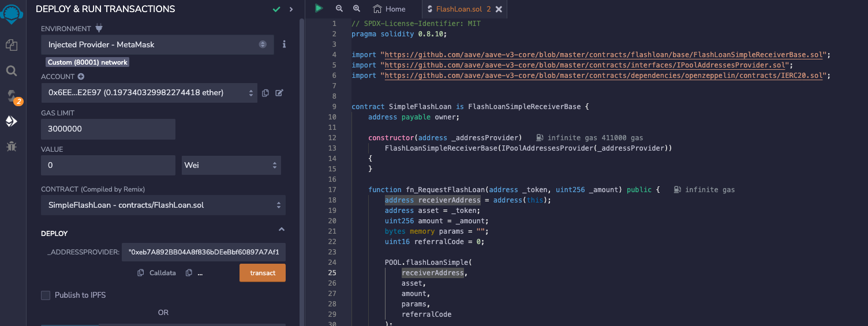868x326 pixels.
Task: Open the Search in files sidebar icon
Action: point(12,70)
